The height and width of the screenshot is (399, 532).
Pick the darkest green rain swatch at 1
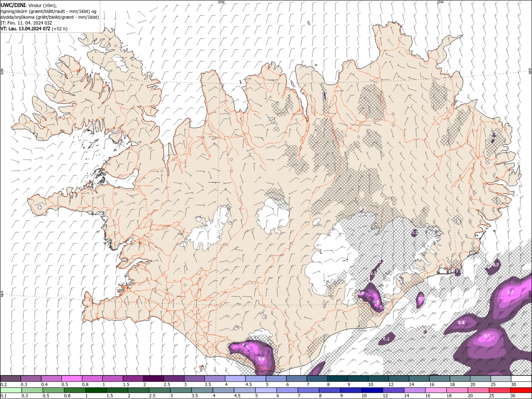click(96, 390)
